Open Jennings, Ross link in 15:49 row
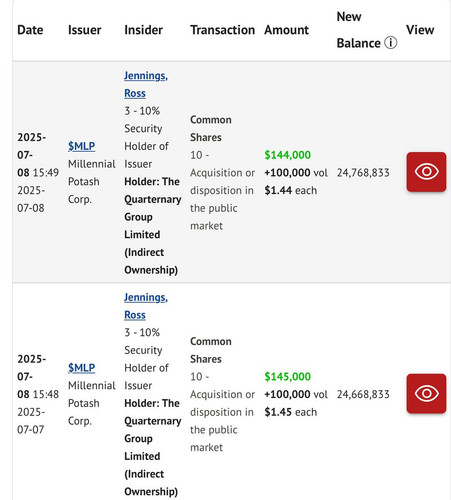 tap(146, 84)
